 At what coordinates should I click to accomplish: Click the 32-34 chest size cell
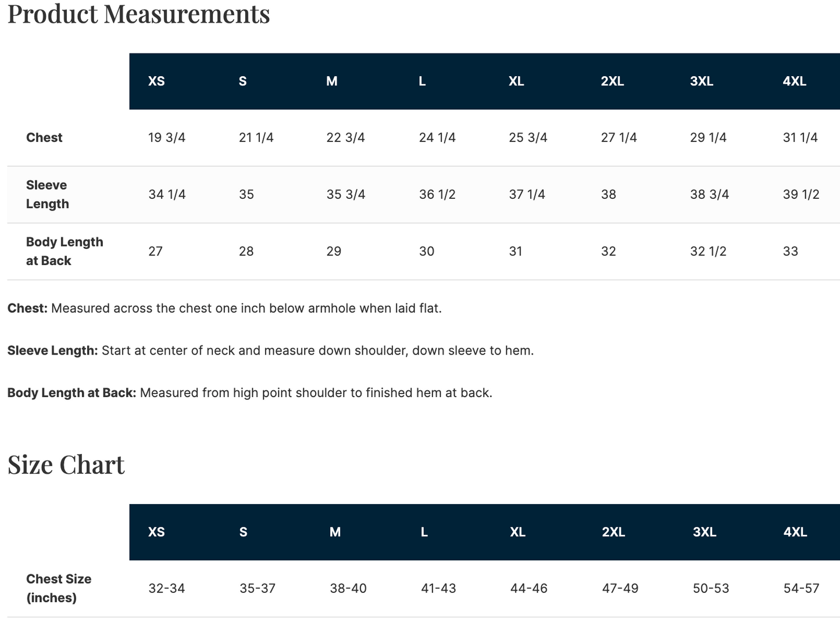tap(166, 588)
